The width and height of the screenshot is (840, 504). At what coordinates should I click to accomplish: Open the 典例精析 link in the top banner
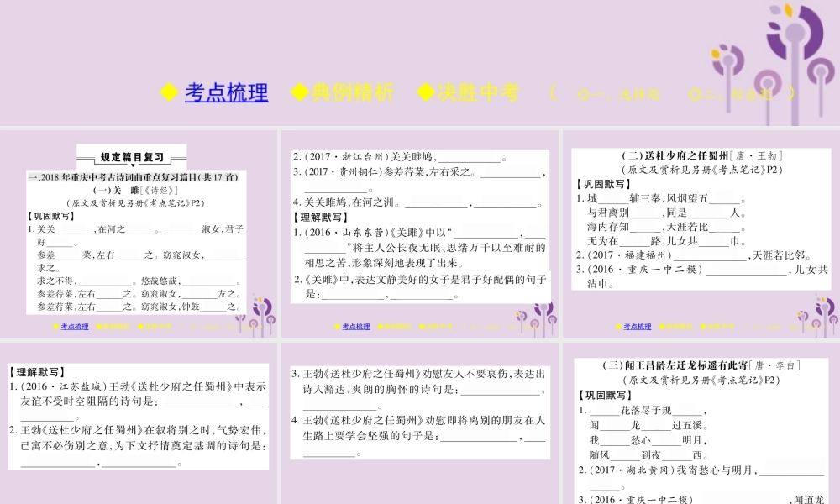click(353, 92)
